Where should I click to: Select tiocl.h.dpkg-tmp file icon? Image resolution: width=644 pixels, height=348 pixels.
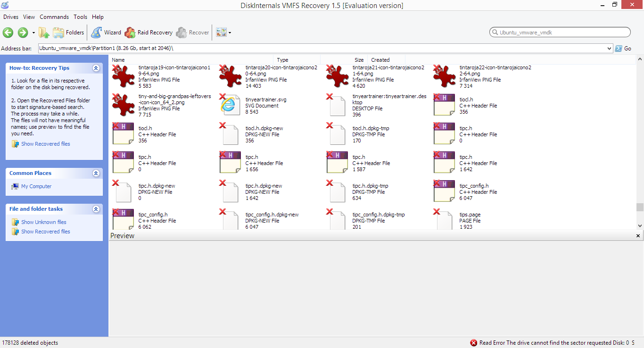click(337, 133)
